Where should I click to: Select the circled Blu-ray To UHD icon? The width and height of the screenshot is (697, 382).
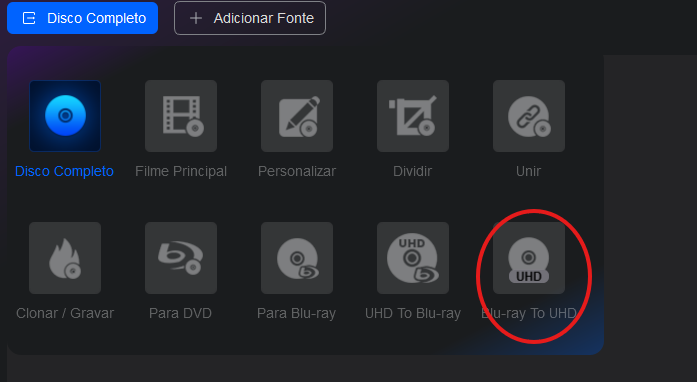pos(529,258)
